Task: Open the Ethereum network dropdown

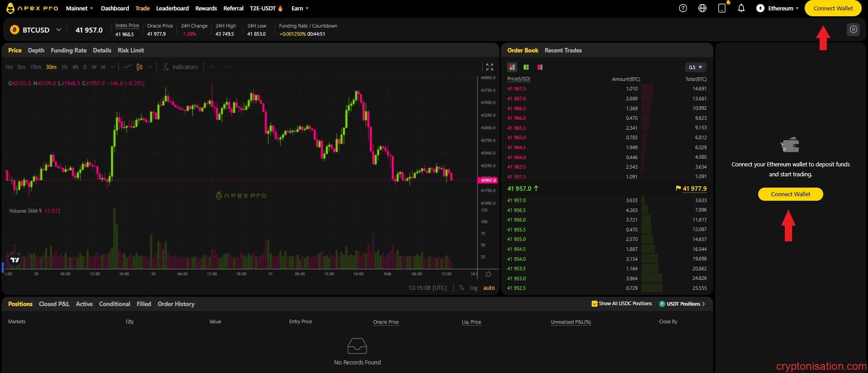Action: tap(778, 8)
